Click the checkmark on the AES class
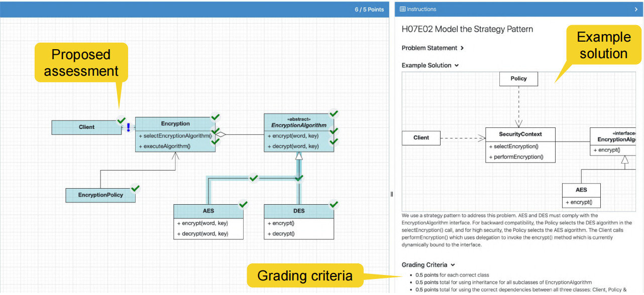This screenshot has width=644, height=295. point(244,204)
